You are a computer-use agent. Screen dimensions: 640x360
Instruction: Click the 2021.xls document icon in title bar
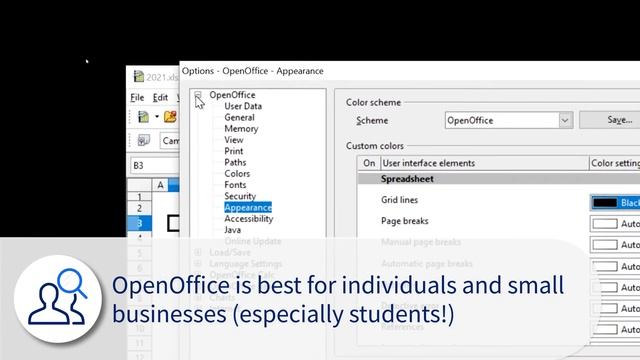pyautogui.click(x=139, y=76)
